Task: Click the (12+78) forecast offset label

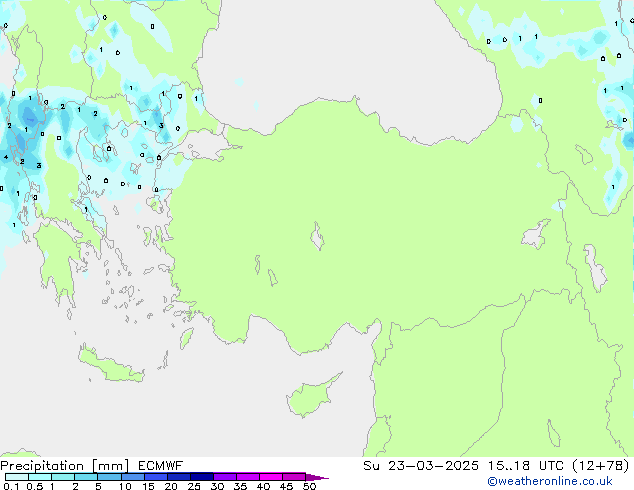Action: (x=600, y=465)
